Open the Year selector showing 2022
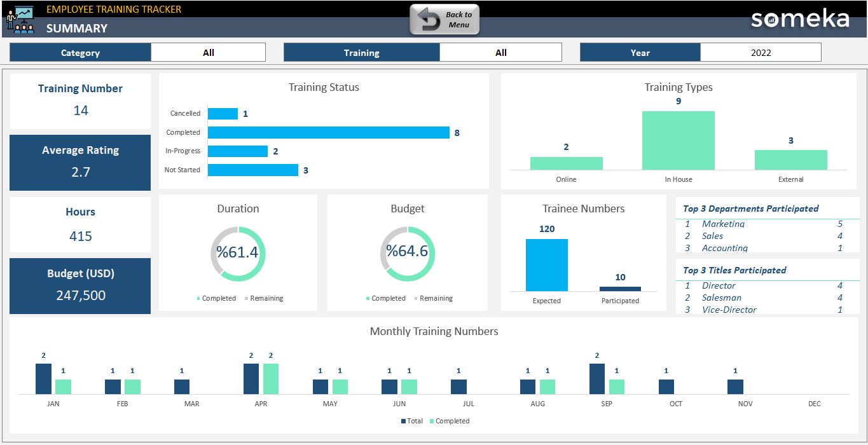868x445 pixels. [761, 52]
